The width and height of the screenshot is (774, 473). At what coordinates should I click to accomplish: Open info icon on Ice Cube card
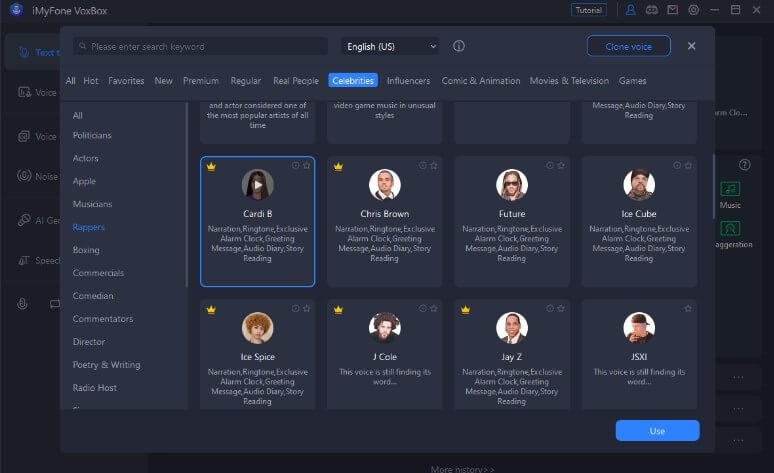point(677,165)
